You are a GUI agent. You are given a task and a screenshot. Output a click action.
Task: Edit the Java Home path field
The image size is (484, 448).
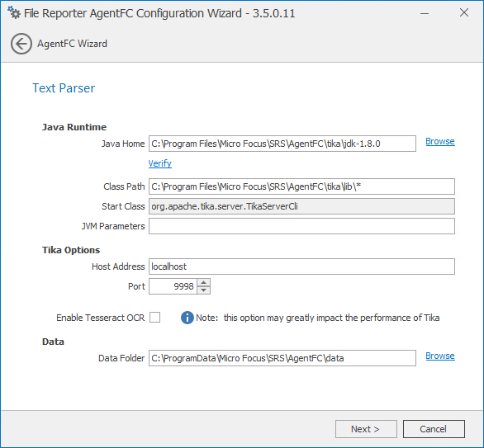coord(282,144)
